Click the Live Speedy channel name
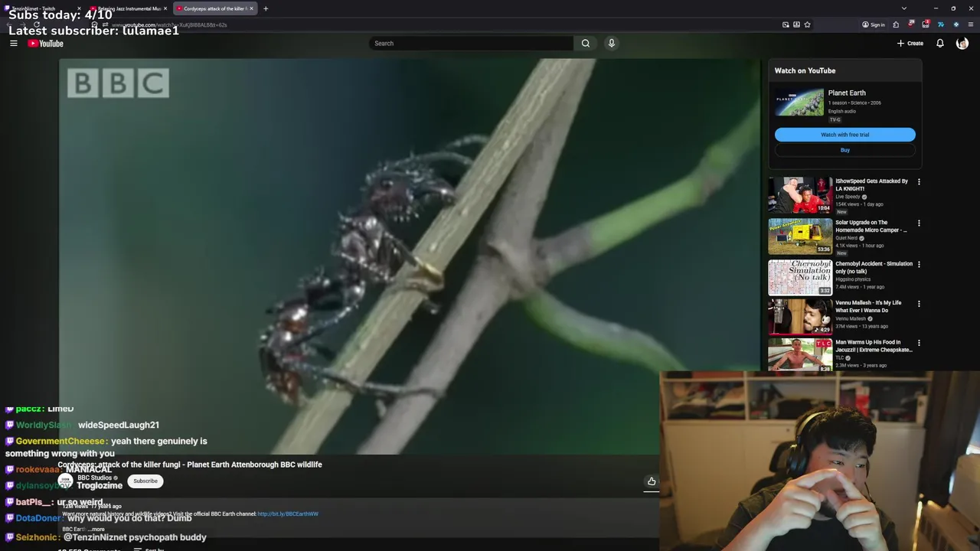 click(848, 197)
